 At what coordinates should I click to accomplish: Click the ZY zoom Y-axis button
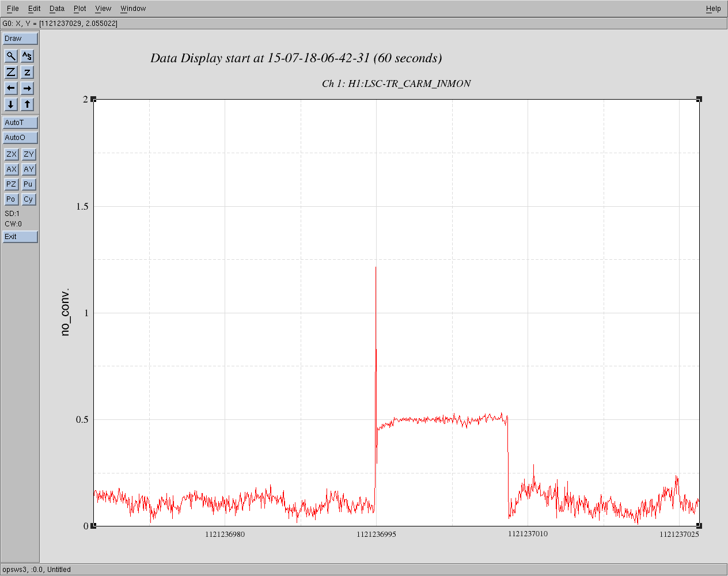click(x=29, y=154)
